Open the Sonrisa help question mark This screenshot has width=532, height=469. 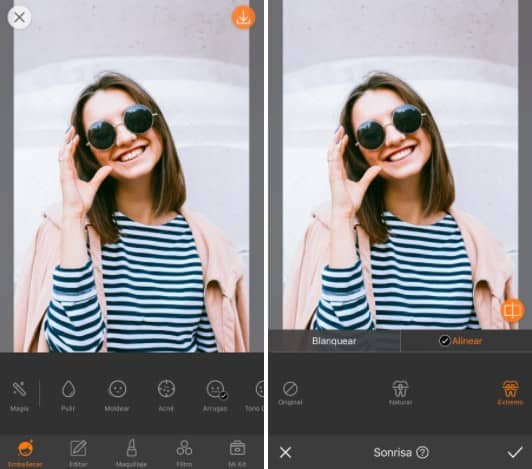coord(422,452)
